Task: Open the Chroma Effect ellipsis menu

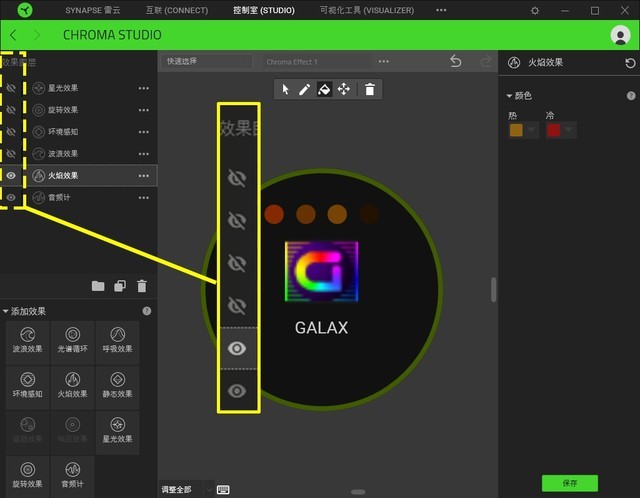Action: tap(384, 61)
